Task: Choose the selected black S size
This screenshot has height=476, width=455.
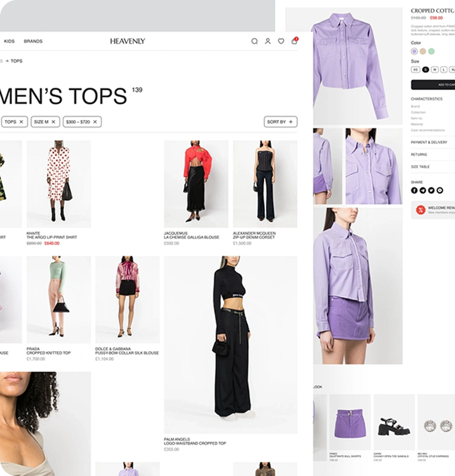Action: [426, 70]
